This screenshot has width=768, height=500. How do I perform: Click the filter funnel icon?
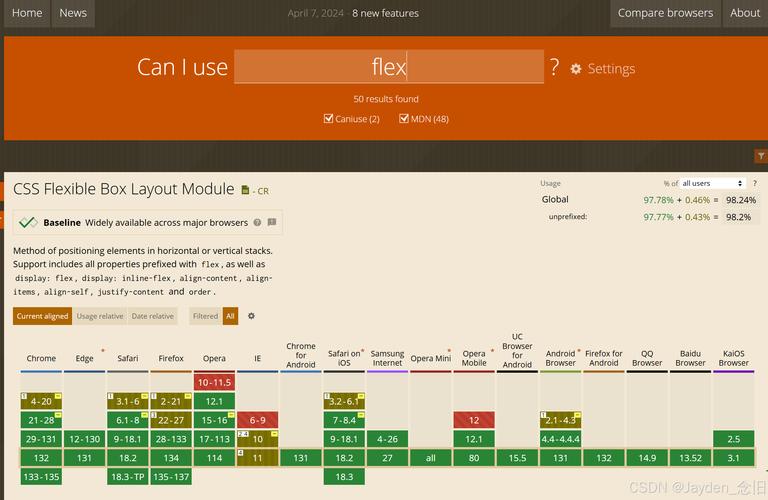pyautogui.click(x=761, y=156)
